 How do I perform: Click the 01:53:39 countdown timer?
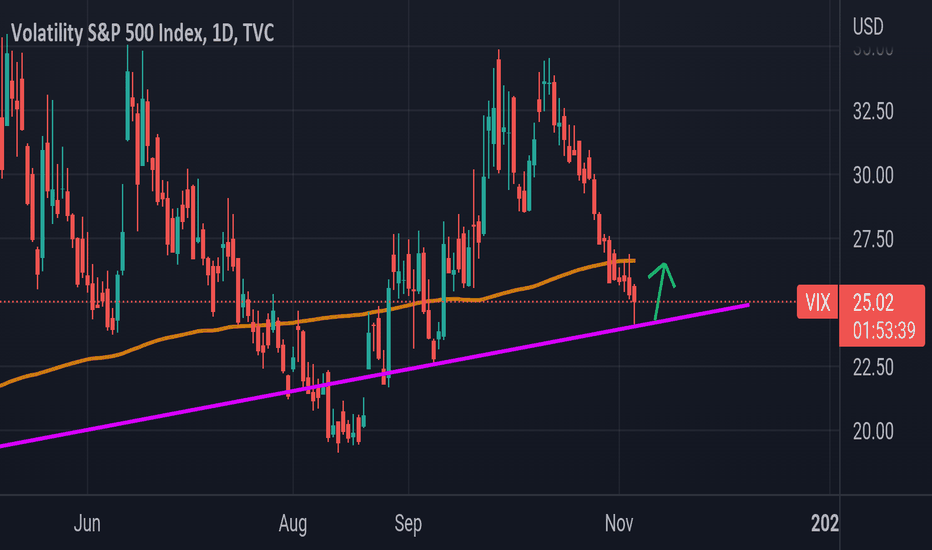pos(884,330)
